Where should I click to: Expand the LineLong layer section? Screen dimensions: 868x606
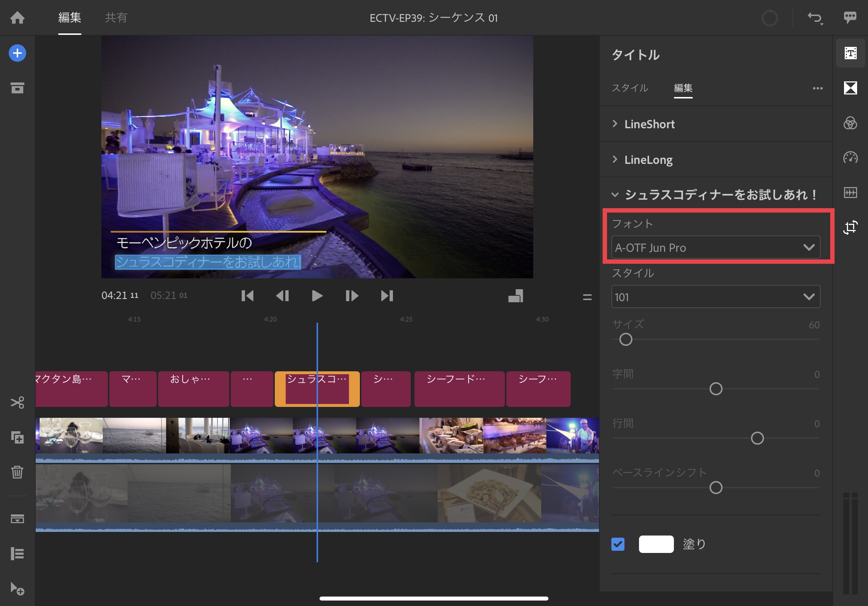[648, 159]
